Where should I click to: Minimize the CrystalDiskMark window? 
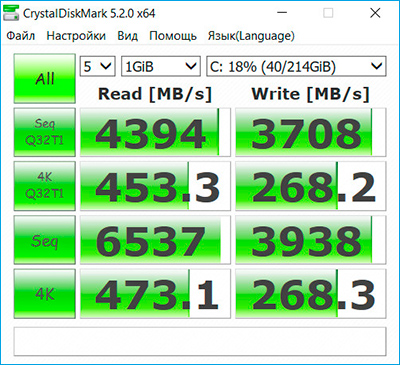(x=282, y=13)
